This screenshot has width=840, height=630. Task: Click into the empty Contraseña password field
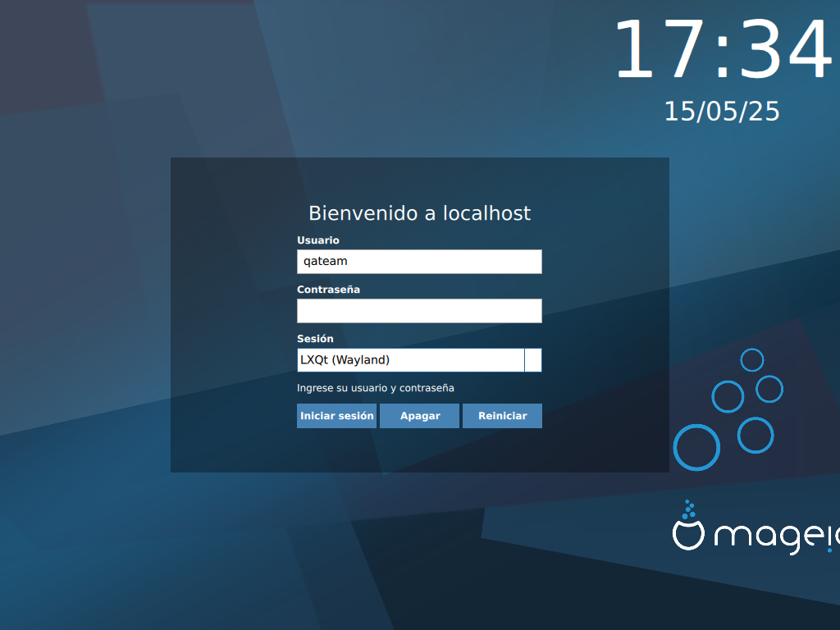(x=418, y=311)
